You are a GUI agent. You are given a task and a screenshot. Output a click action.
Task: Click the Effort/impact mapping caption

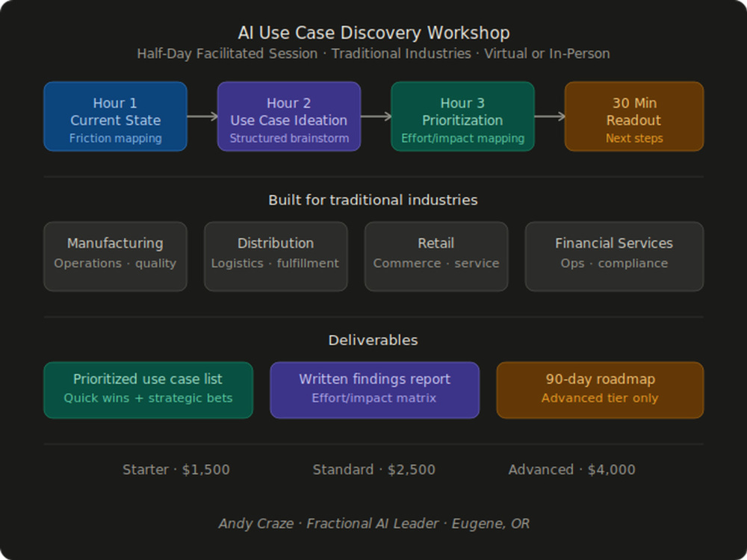click(462, 138)
